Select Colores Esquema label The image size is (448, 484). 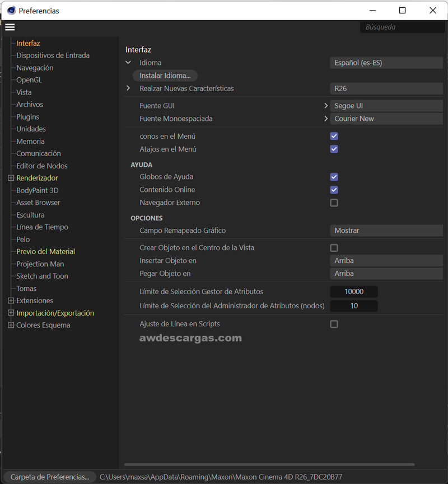[x=43, y=325]
